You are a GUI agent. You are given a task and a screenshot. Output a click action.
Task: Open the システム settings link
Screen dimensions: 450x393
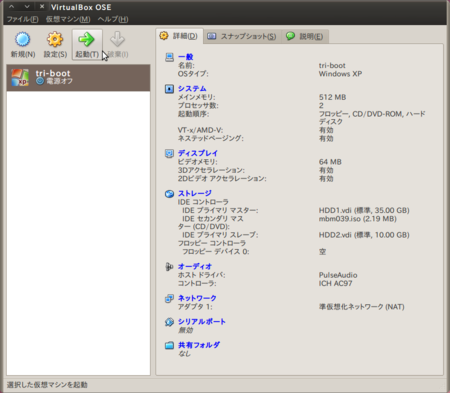click(x=192, y=89)
